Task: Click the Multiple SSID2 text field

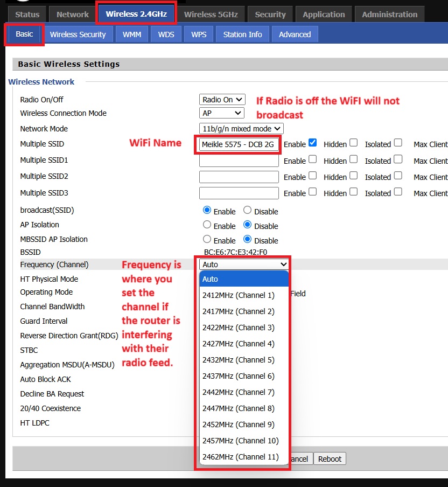Action: [x=239, y=177]
